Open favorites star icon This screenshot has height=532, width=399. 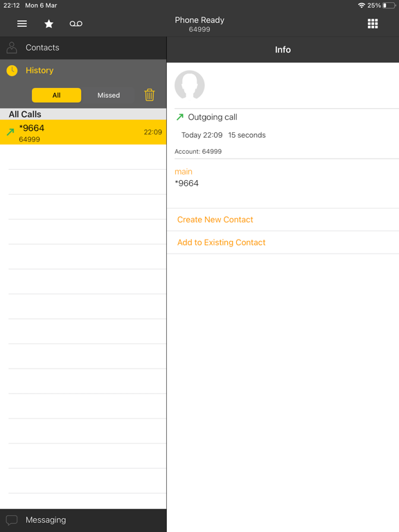point(49,24)
